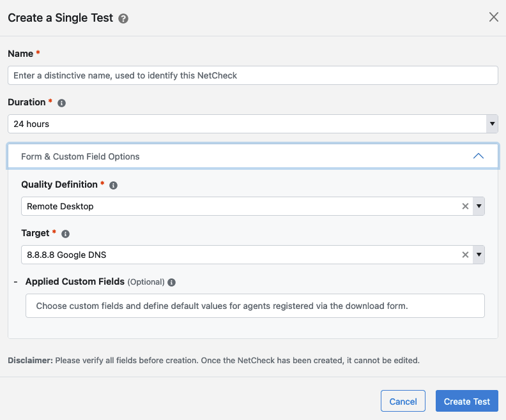Close the Create a Single Test dialog

[x=493, y=17]
